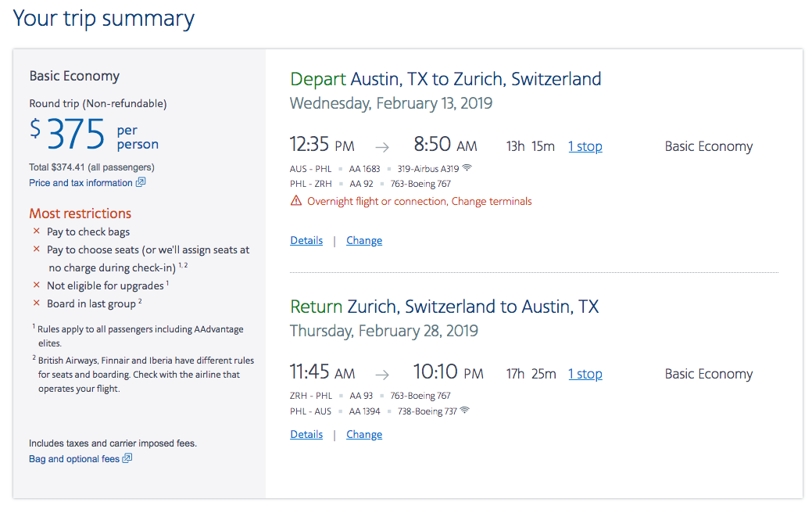Screen dimensions: 812x506
Task: Click the red warning triangle icon for overnight flight
Action: (295, 201)
